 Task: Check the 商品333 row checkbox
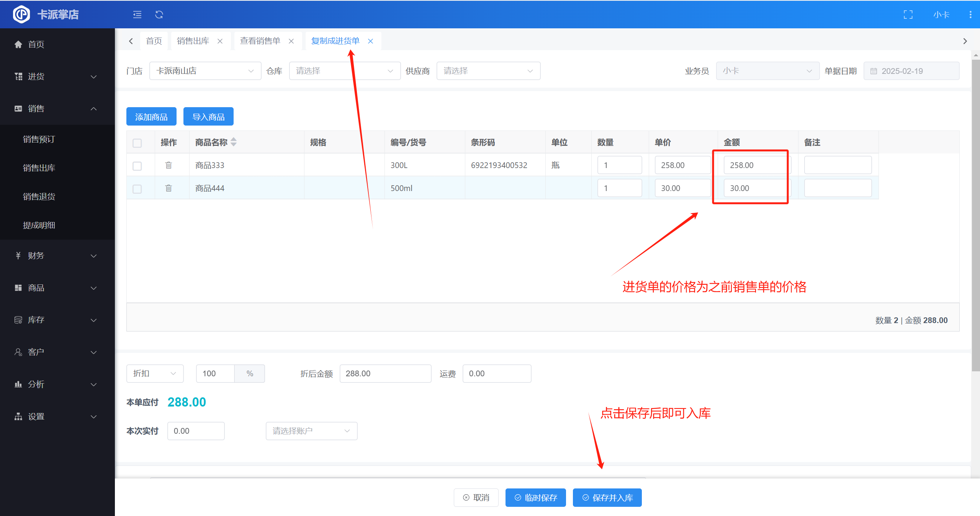tap(137, 166)
